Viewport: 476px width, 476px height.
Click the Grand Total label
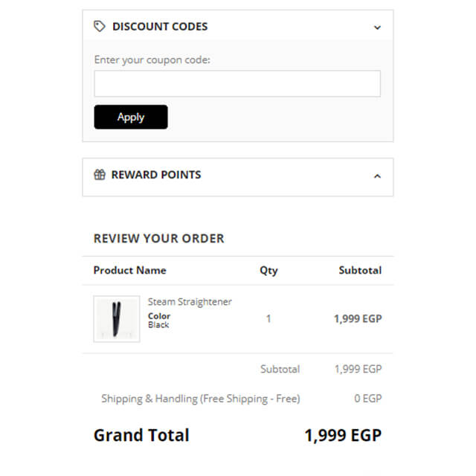click(141, 435)
